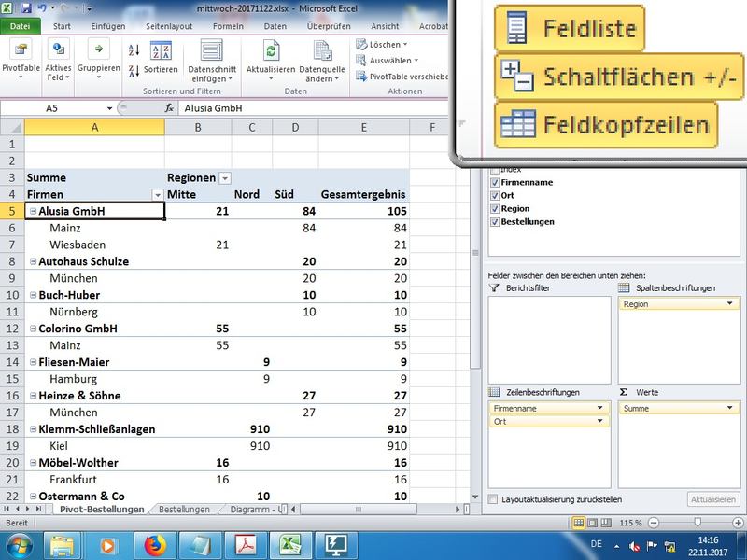Open the Firmen row filter dropdown
The image size is (747, 560).
click(x=157, y=195)
